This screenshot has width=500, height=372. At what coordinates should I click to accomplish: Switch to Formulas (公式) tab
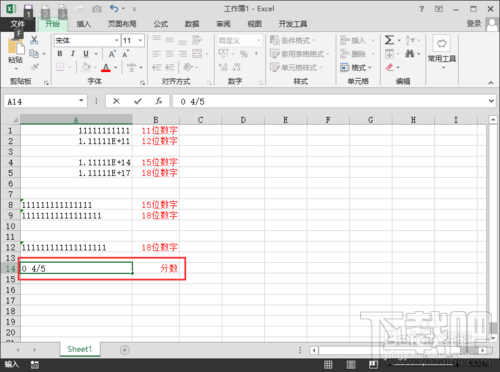[160, 24]
